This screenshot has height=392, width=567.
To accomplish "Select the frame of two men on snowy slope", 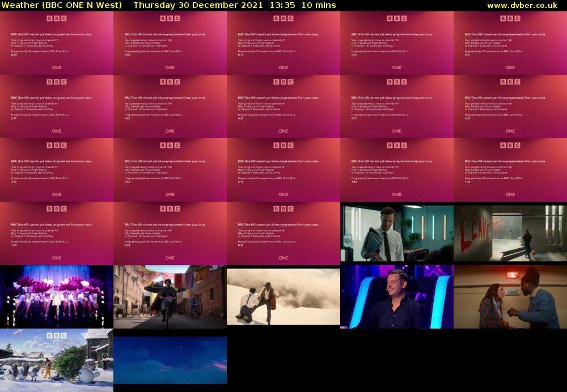I will point(283,297).
